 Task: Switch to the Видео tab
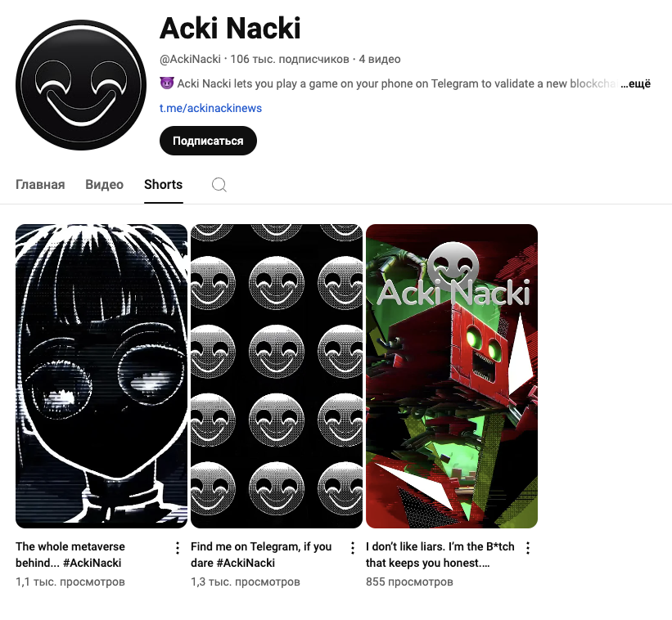pos(104,185)
